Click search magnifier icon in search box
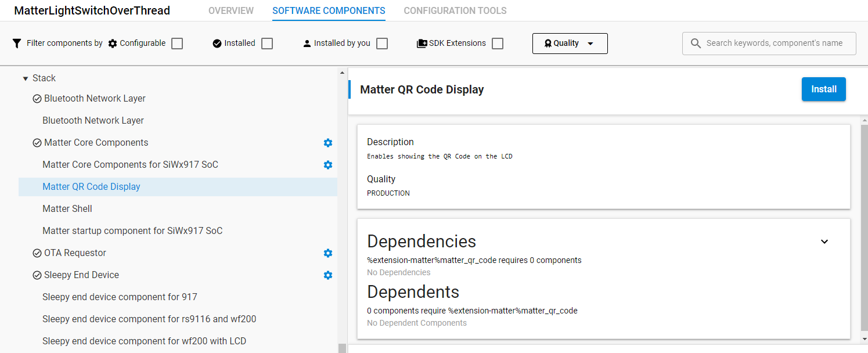The width and height of the screenshot is (868, 353). point(696,44)
